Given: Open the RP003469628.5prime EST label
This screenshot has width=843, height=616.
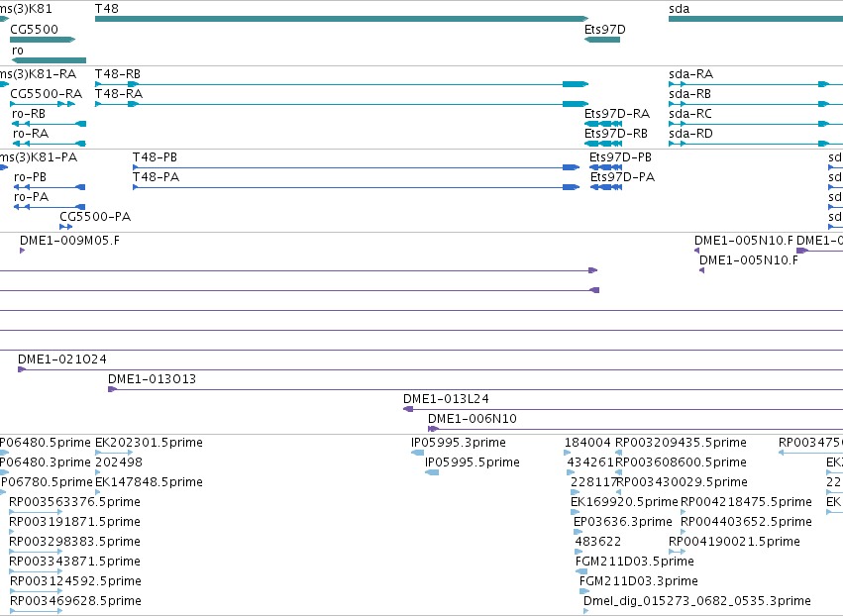Looking at the screenshot, I should 76,601.
